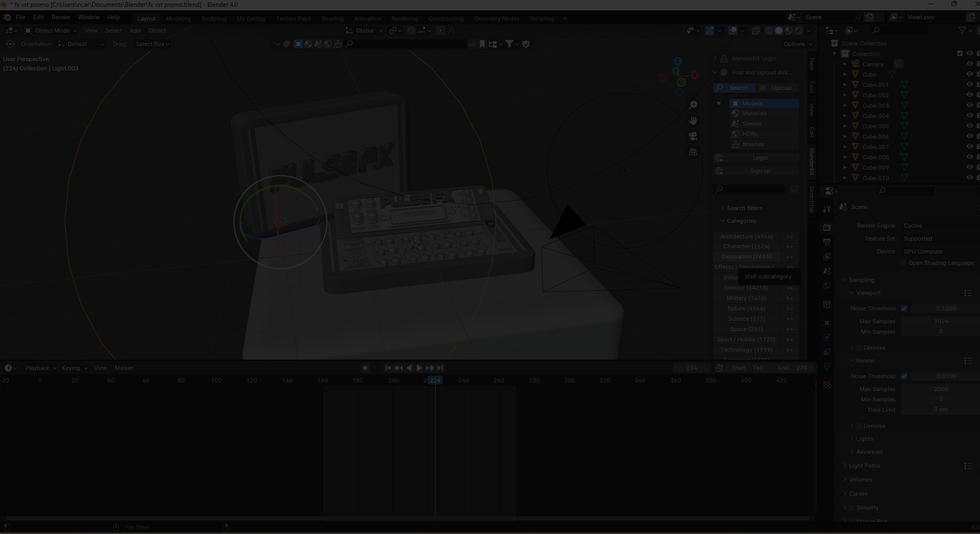The width and height of the screenshot is (980, 534).
Task: Open the Global transform orientation dropdown
Action: coord(364,31)
